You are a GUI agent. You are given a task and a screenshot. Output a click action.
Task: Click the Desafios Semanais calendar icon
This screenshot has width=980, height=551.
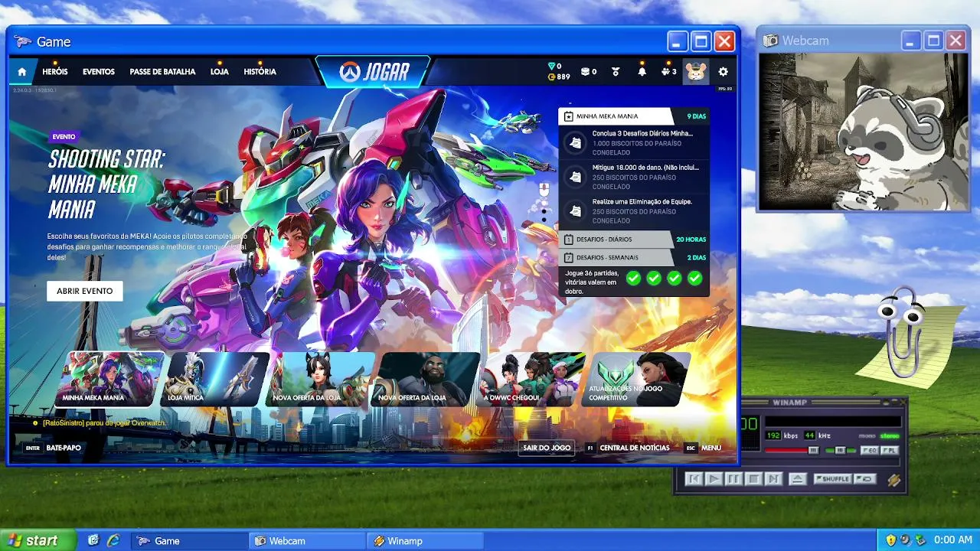(569, 258)
